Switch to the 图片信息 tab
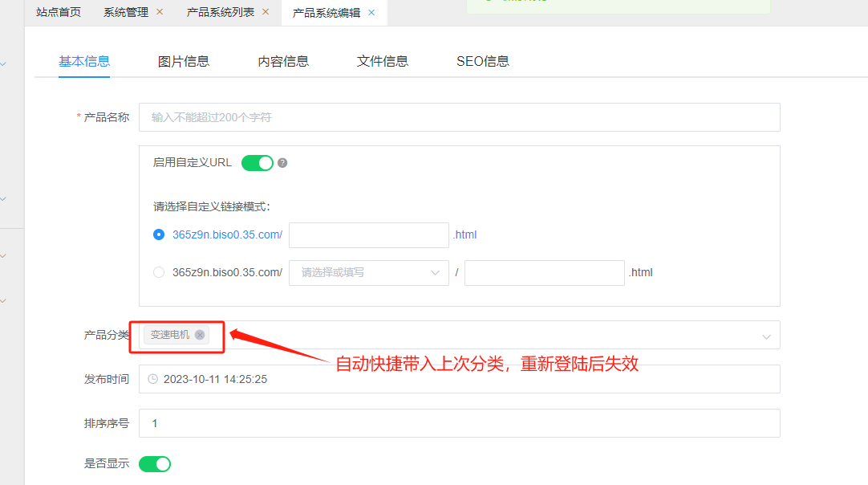This screenshot has height=485, width=868. click(184, 61)
